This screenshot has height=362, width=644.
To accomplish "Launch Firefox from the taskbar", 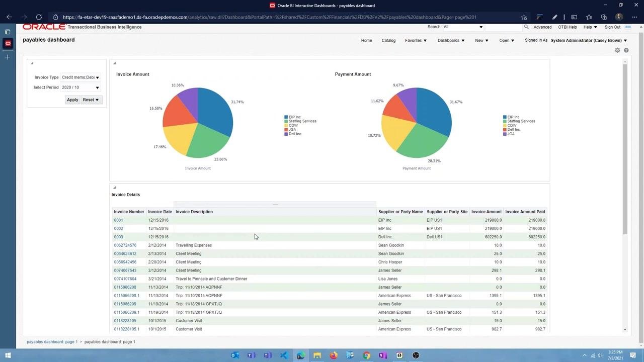I will click(334, 355).
